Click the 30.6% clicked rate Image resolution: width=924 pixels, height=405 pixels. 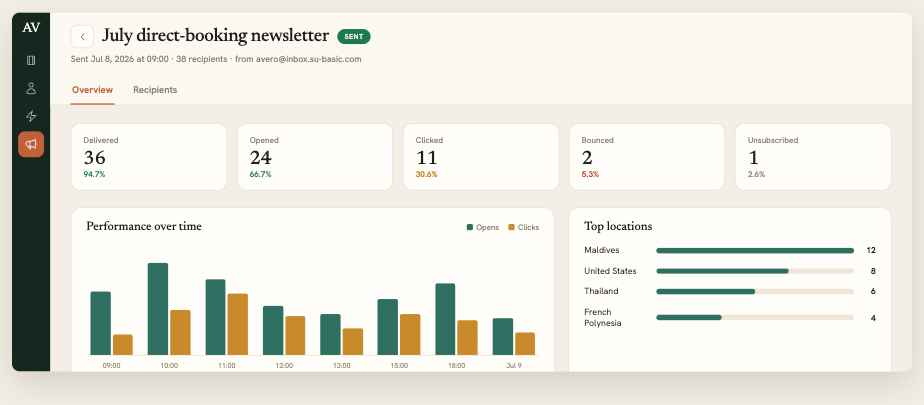tap(427, 174)
